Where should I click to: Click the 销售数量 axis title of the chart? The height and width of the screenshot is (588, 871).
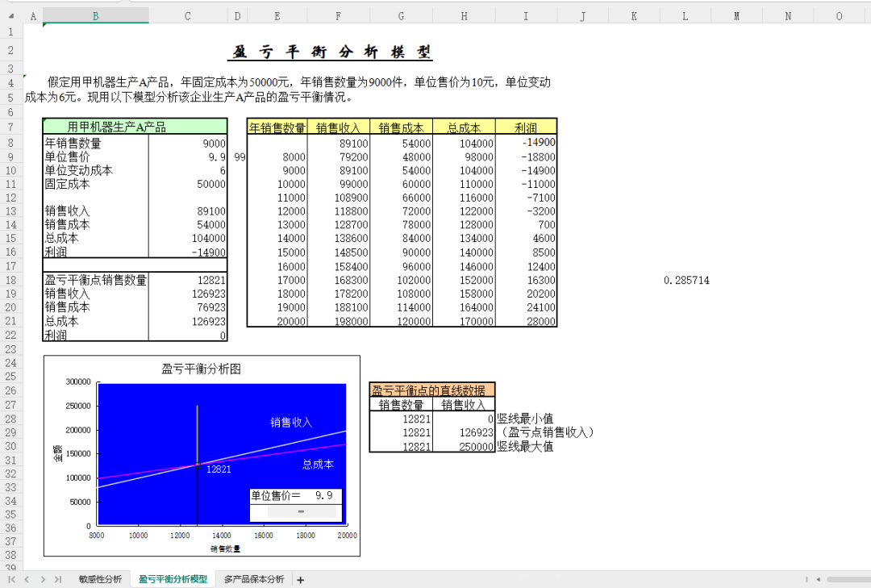tap(226, 548)
